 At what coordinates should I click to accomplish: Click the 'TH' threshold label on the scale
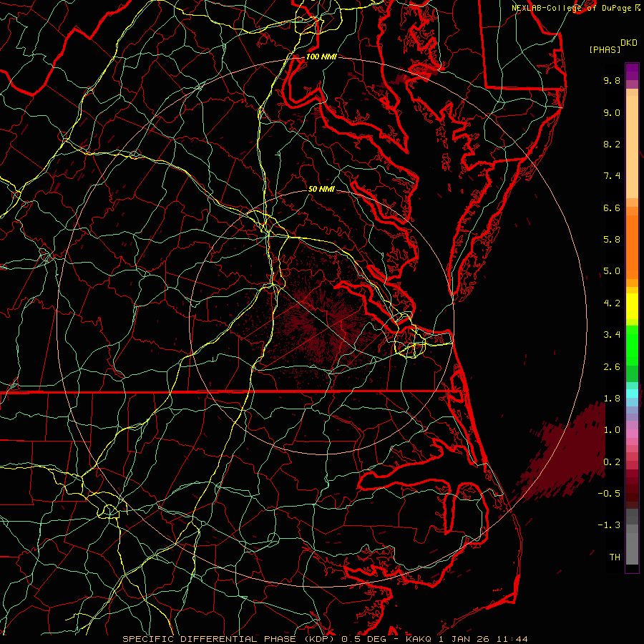point(615,557)
